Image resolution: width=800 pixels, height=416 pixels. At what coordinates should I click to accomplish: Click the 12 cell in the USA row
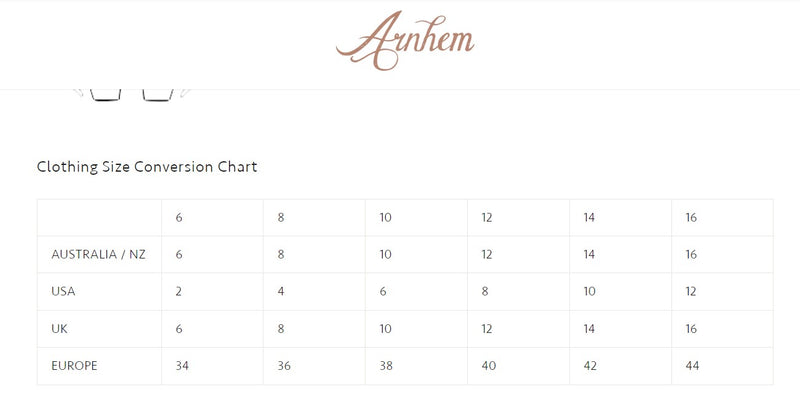693,292
